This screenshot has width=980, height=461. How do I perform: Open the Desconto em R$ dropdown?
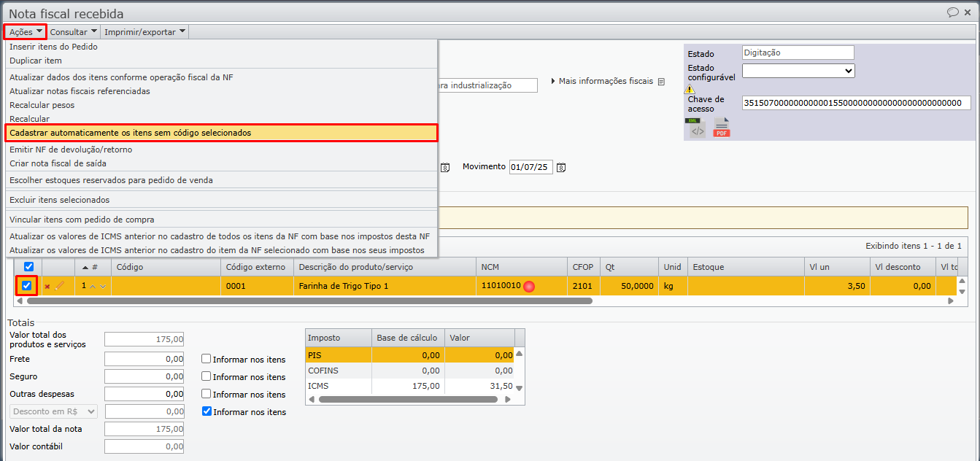coord(53,411)
